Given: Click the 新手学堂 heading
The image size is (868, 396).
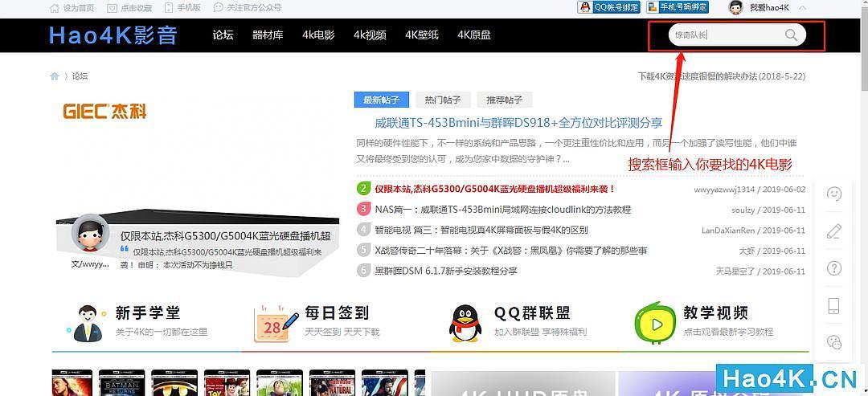Looking at the screenshot, I should (x=148, y=313).
